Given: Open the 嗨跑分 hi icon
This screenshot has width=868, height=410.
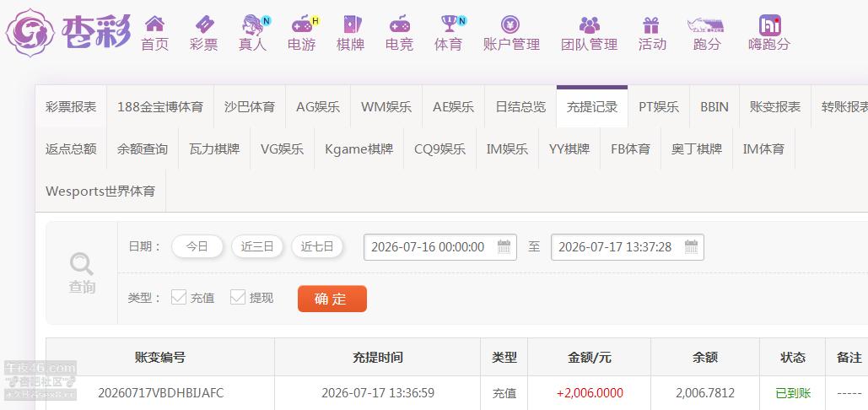Looking at the screenshot, I should tap(769, 25).
